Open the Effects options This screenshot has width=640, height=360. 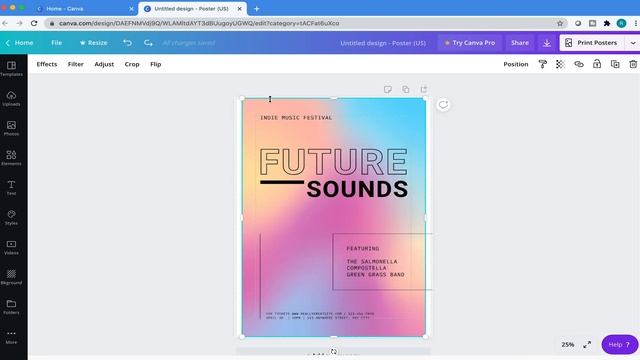tap(47, 64)
